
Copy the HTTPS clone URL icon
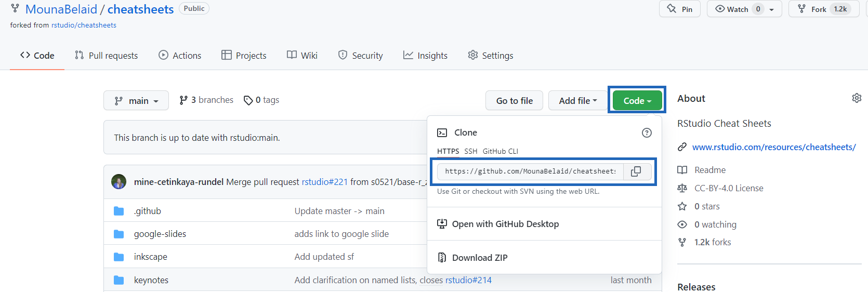636,171
